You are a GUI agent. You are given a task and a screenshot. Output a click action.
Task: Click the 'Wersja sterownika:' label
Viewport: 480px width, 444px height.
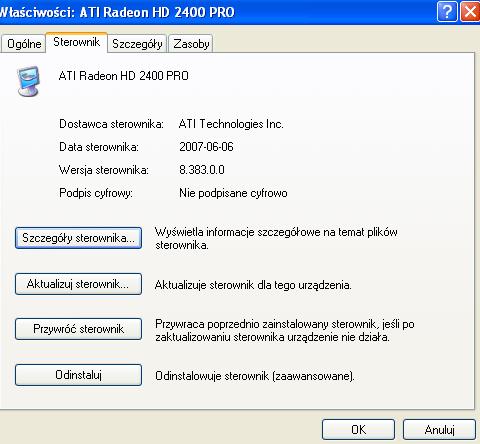(x=104, y=170)
